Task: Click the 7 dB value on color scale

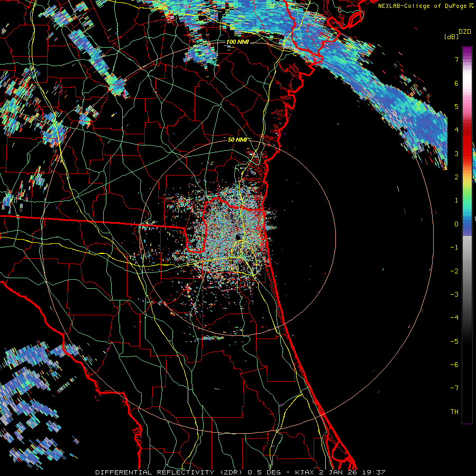Action: (x=456, y=59)
